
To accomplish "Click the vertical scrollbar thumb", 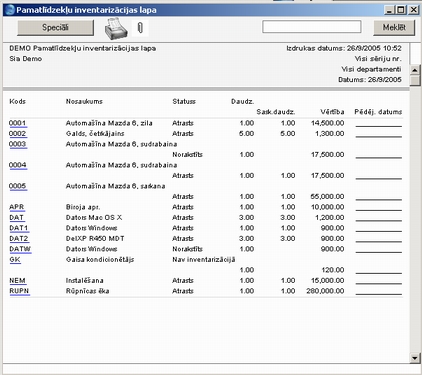I will (x=415, y=81).
